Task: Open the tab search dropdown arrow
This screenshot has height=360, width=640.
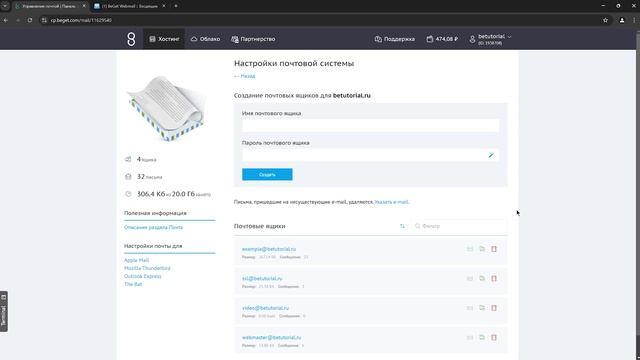Action: [x=5, y=6]
